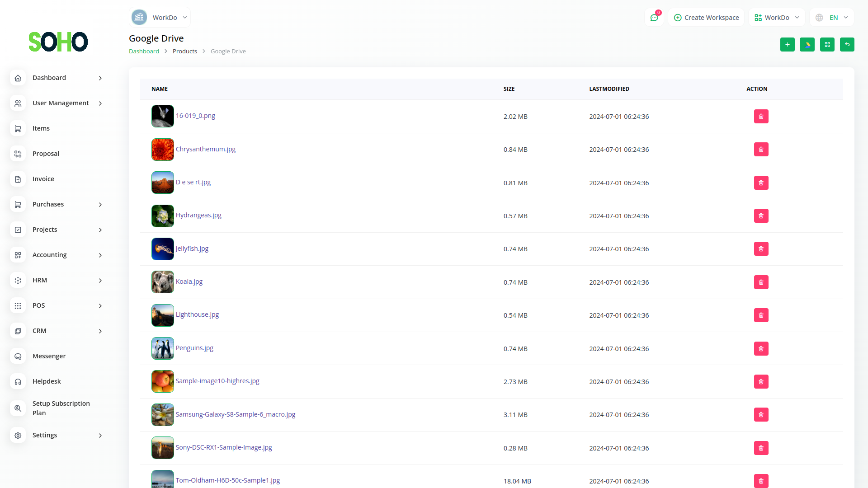Click the Messenger sidebar icon

[x=18, y=357]
